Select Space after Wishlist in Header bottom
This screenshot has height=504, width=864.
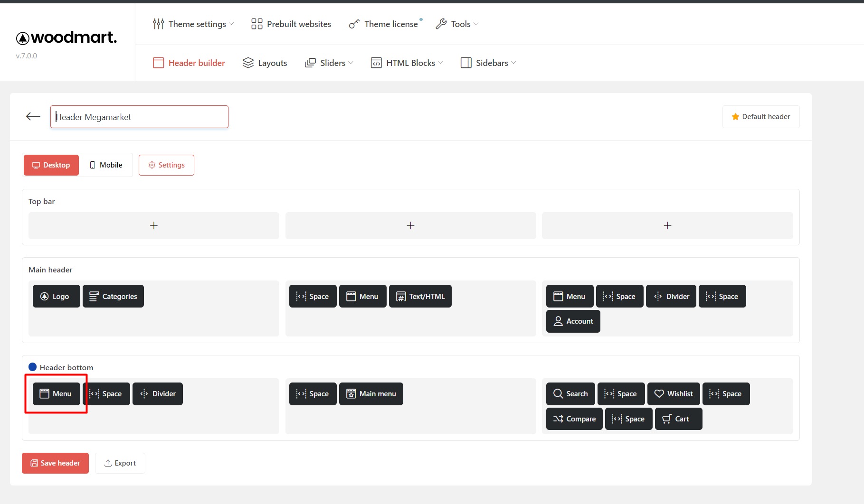[726, 394]
